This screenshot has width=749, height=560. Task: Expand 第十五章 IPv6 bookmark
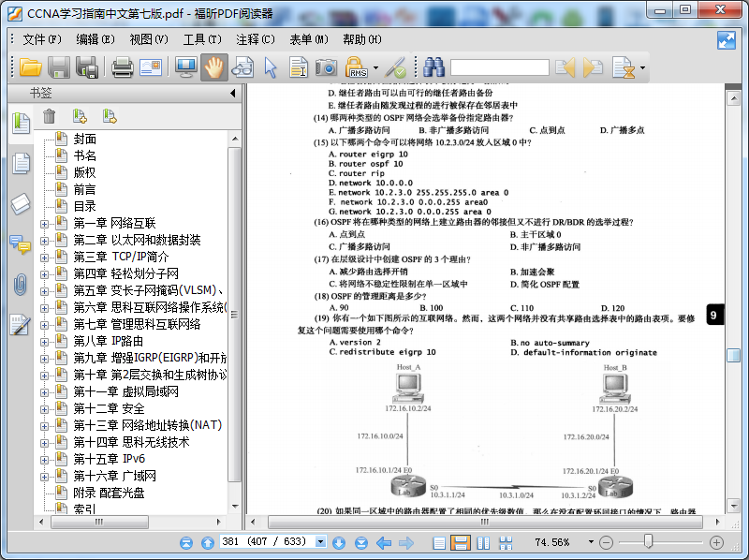44,460
